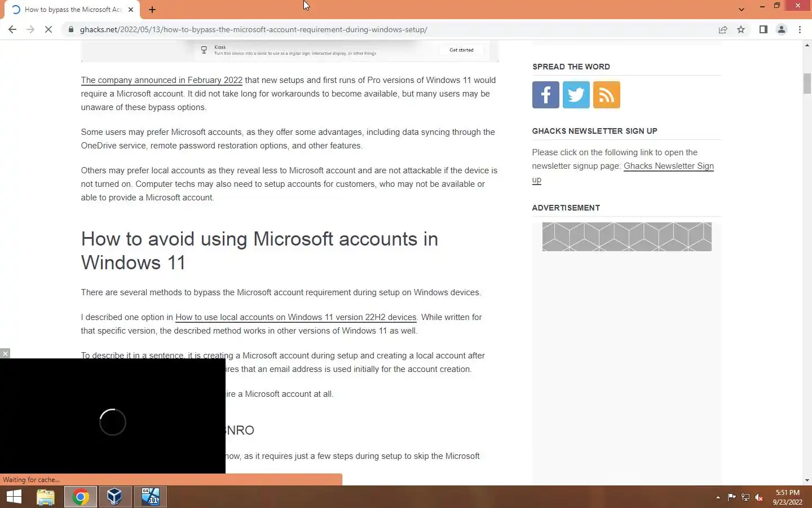This screenshot has width=812, height=508.
Task: Click the page vertical scrollbar thumb
Action: click(x=807, y=84)
